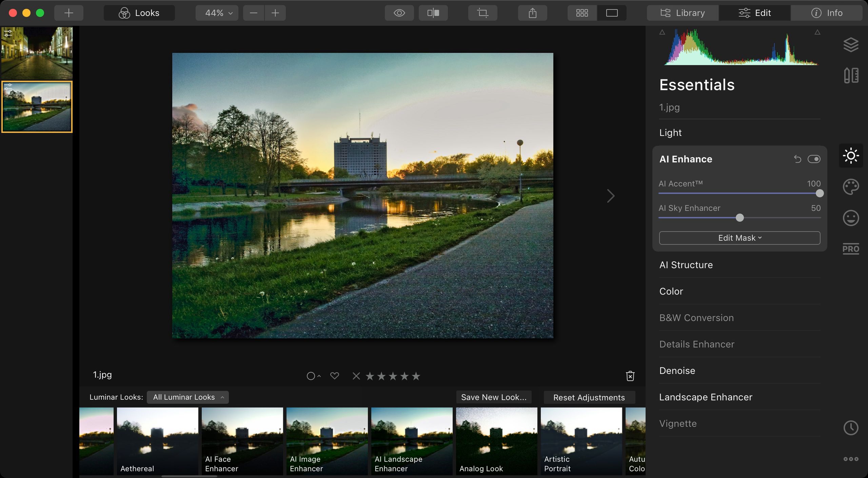Expand the Edit Mask dropdown
The height and width of the screenshot is (478, 868).
click(x=739, y=238)
